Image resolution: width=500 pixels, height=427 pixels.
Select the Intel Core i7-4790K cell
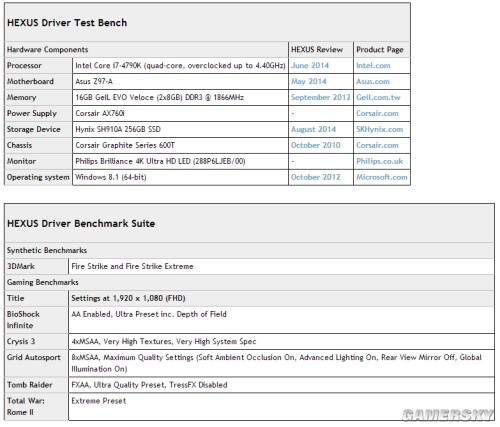180,66
